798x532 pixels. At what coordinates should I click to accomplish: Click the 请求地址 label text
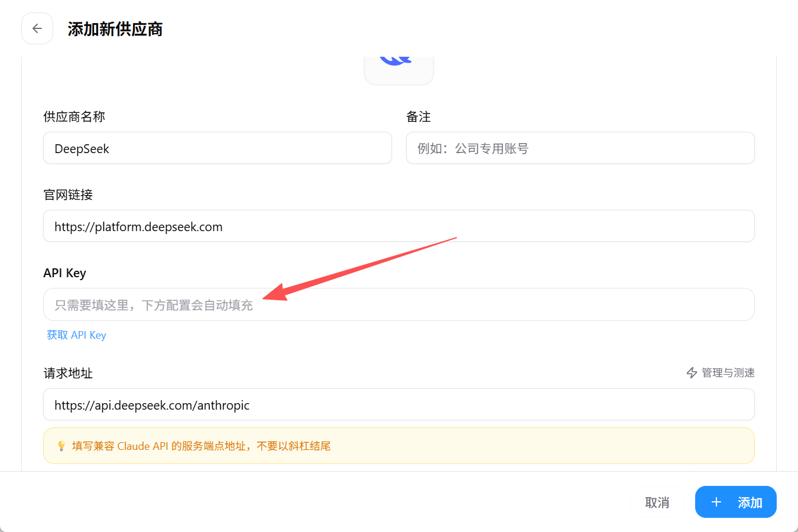(x=68, y=373)
